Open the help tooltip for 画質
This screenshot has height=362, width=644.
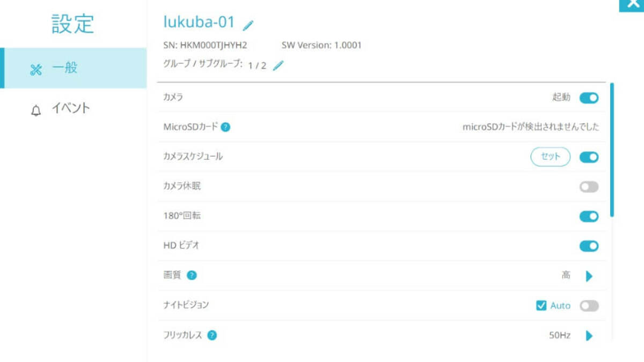point(192,276)
